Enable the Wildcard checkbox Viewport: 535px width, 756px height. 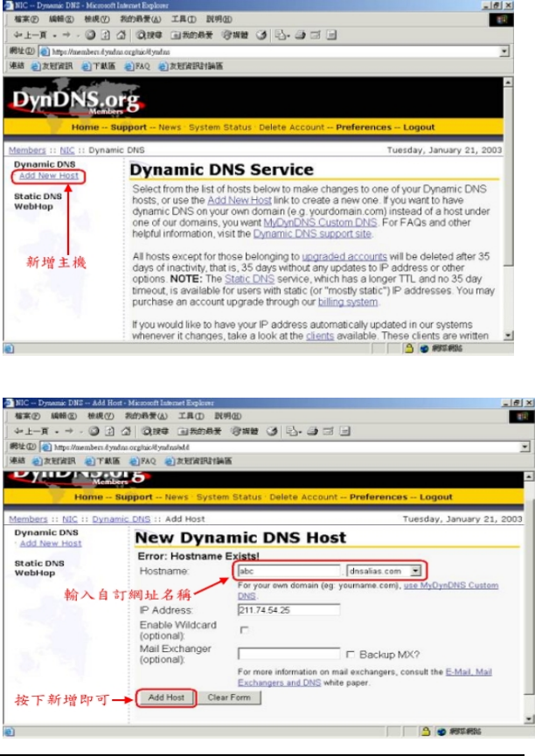(244, 630)
